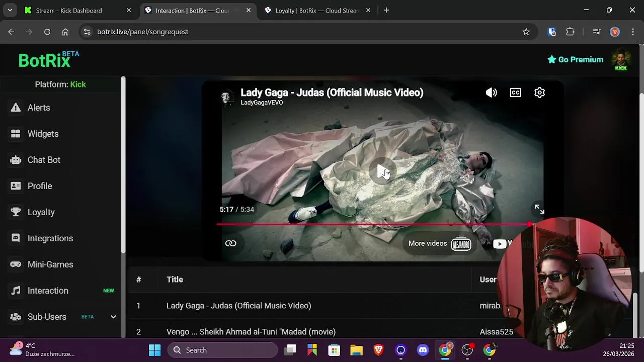Click the Loyalty trophy icon

pyautogui.click(x=16, y=212)
